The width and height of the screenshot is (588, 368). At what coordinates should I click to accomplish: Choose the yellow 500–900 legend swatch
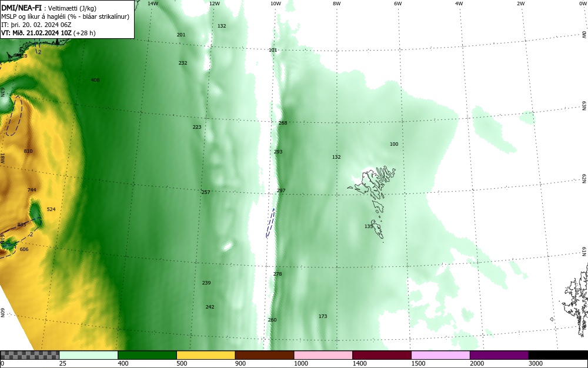coord(206,355)
